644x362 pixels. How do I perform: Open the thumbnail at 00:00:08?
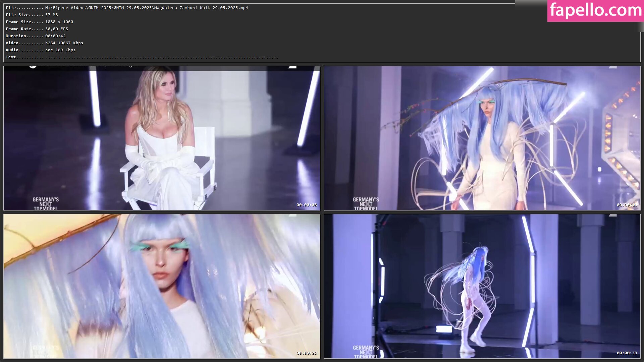pos(162,138)
